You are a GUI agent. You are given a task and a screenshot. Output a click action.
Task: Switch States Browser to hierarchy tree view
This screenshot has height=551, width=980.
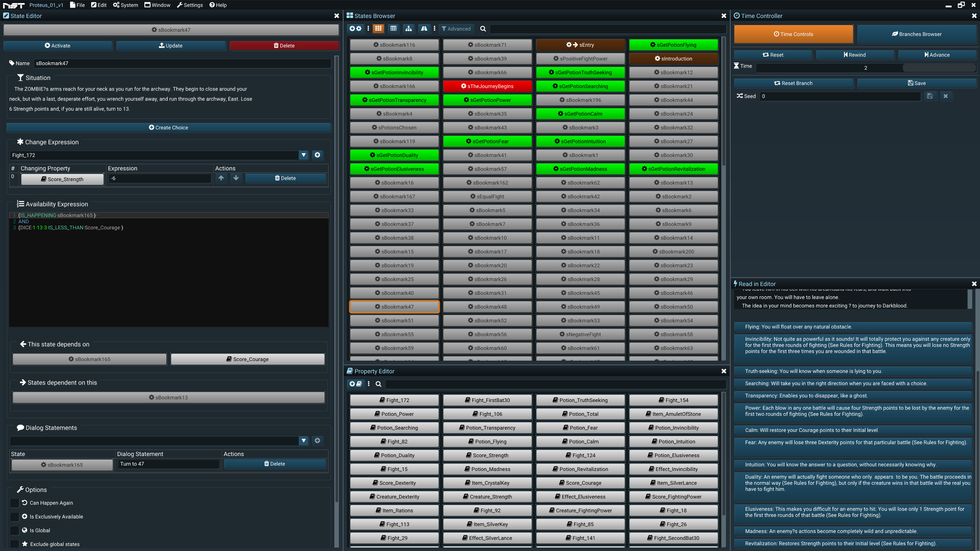pyautogui.click(x=408, y=29)
